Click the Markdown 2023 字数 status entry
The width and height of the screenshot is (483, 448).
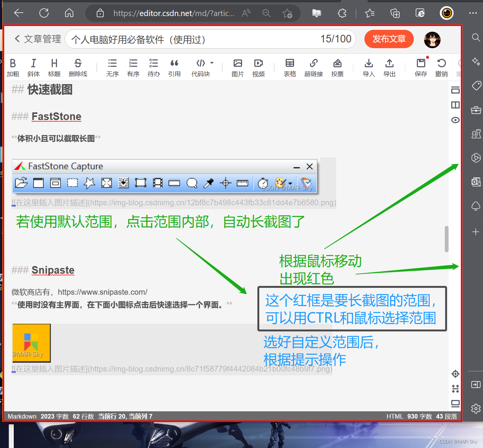[38, 416]
